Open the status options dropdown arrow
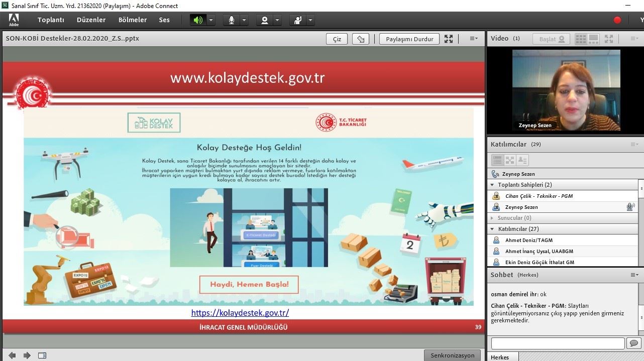Viewport: 644px width, 361px height. click(310, 20)
